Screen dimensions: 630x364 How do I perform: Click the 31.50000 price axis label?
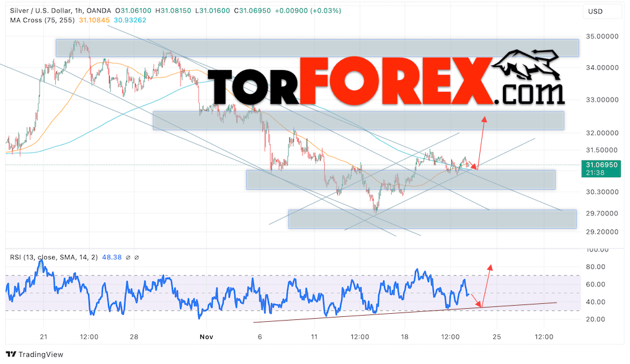(x=602, y=150)
